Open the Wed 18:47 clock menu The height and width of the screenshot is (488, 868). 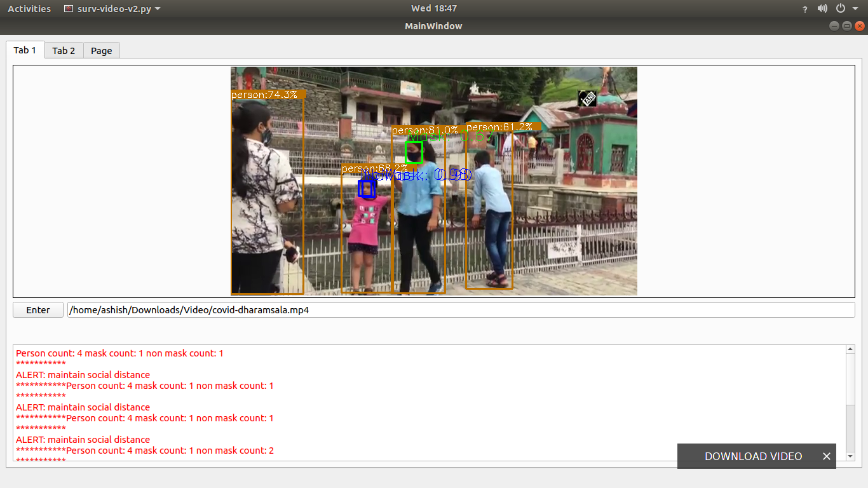pos(434,8)
